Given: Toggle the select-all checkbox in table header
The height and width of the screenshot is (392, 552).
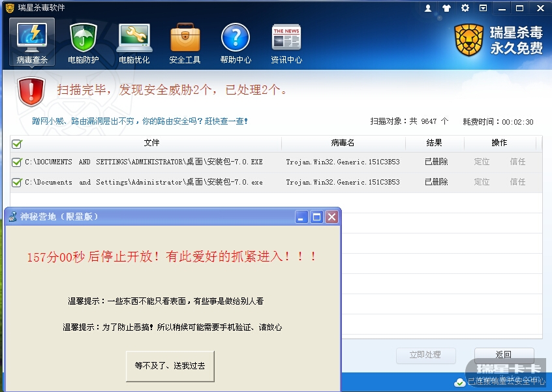Looking at the screenshot, I should pos(16,143).
